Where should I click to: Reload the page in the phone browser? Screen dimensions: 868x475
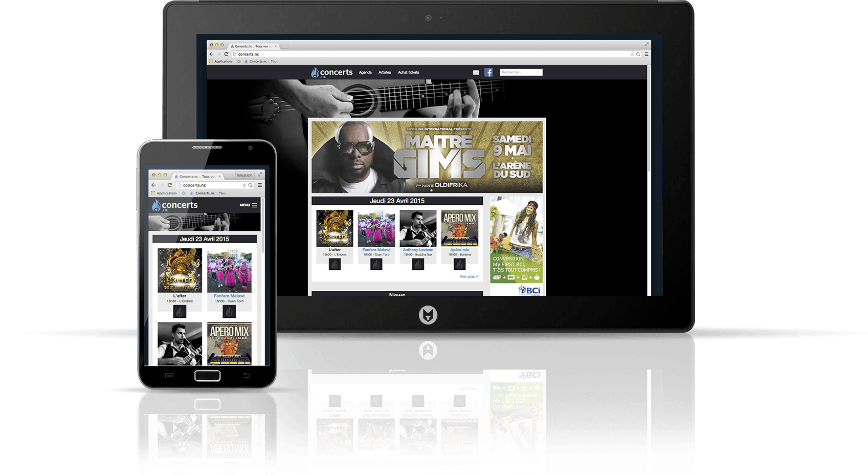pyautogui.click(x=170, y=185)
